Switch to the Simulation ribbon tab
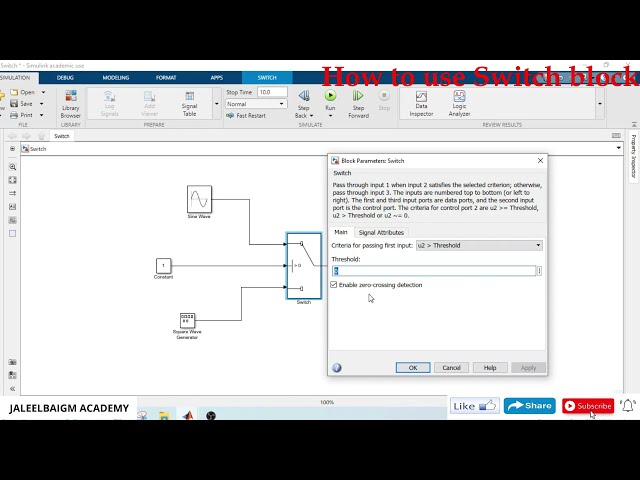 (16, 78)
